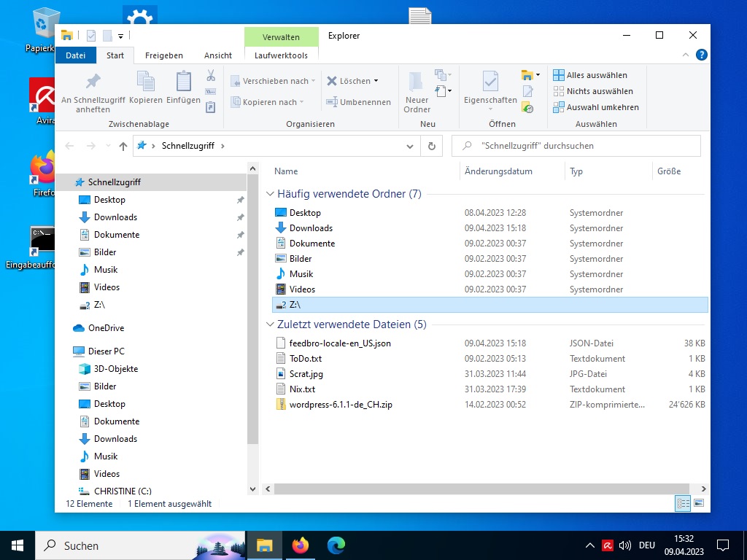Refresh the view with the reload icon

pyautogui.click(x=431, y=146)
